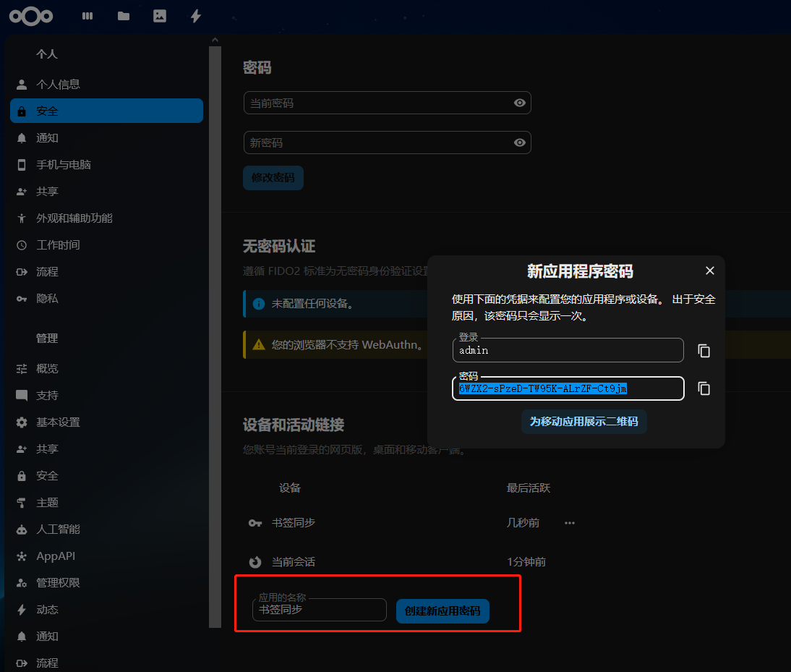Click the clock icon beside 工作时间
Viewport: 791px width, 672px height.
(x=22, y=245)
